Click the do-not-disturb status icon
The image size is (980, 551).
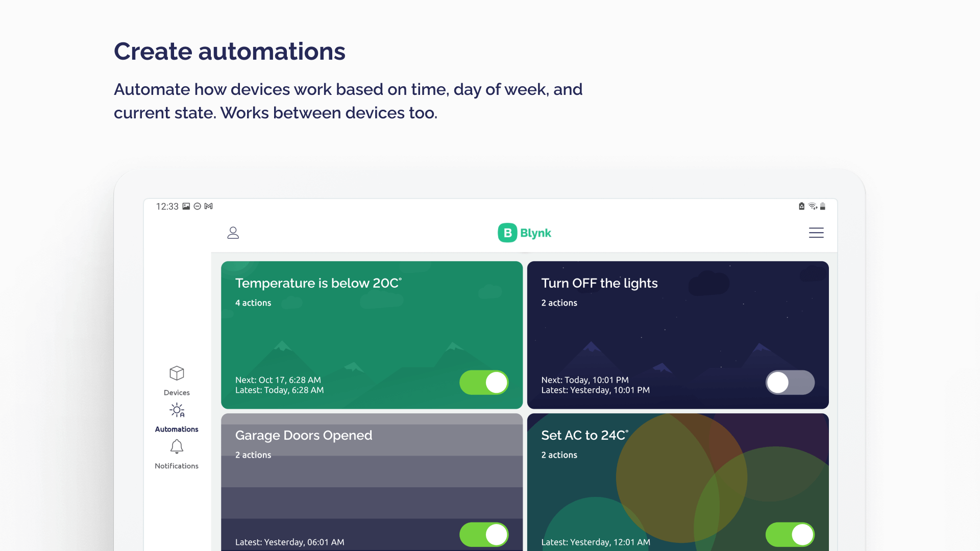[x=197, y=206]
